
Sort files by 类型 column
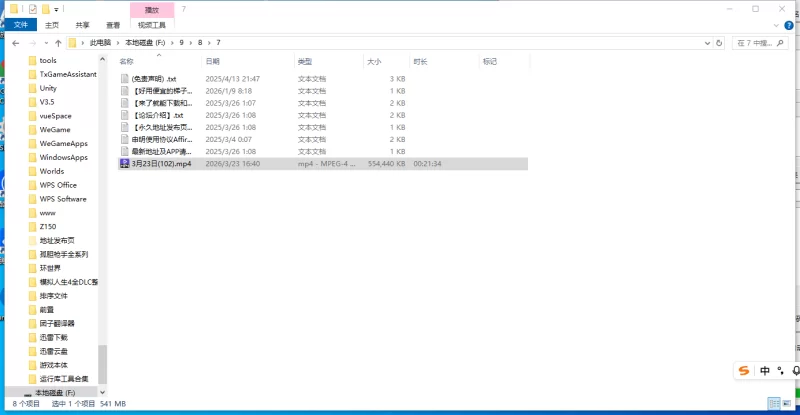click(329, 61)
